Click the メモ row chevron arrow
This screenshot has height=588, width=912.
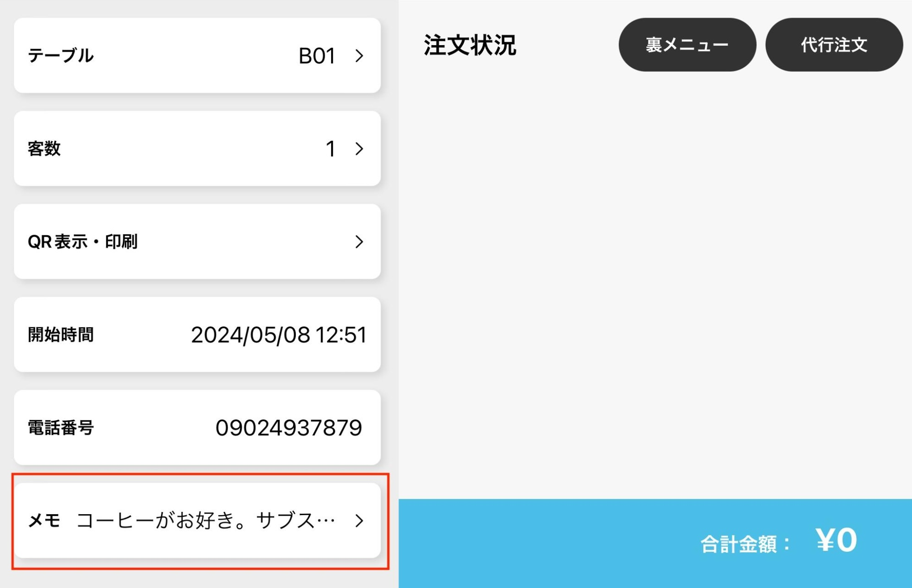(x=359, y=521)
